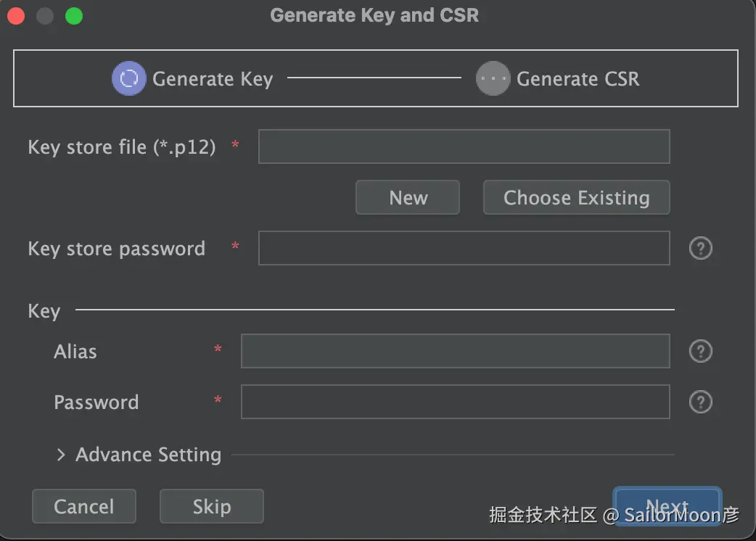
Task: Click the Advance Setting label
Action: pyautogui.click(x=148, y=455)
